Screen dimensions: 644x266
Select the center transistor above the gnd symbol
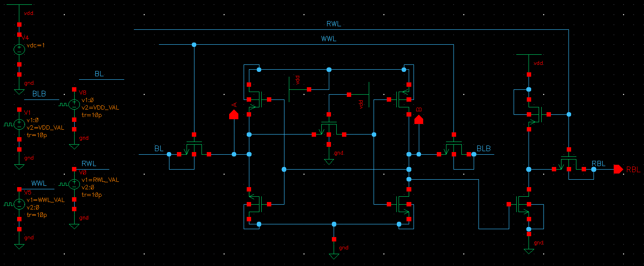click(x=328, y=129)
